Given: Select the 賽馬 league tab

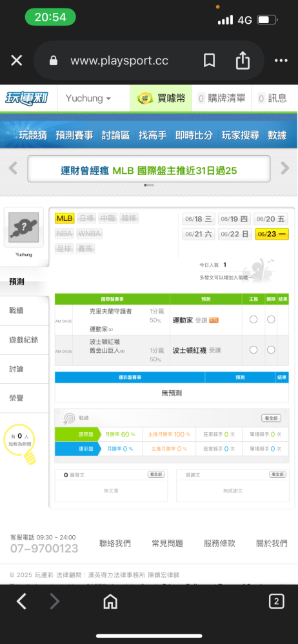Looking at the screenshot, I should [86, 249].
